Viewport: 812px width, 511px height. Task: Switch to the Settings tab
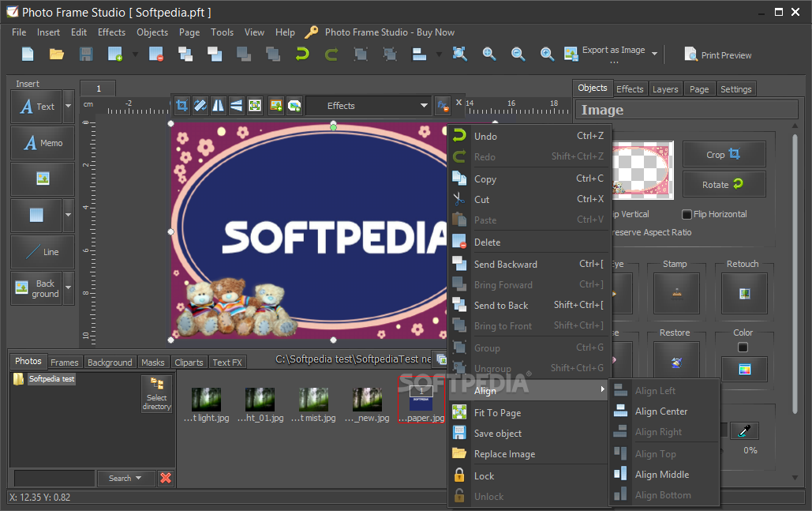(736, 89)
